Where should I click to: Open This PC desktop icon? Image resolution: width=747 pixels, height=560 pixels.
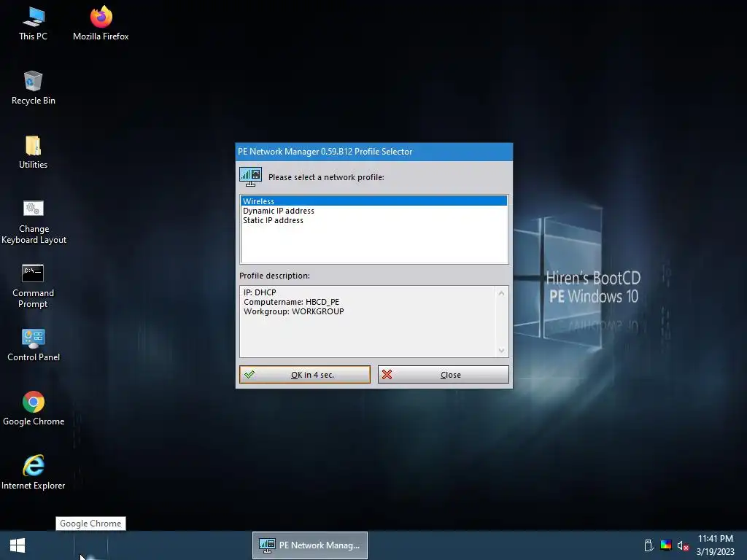tap(34, 23)
